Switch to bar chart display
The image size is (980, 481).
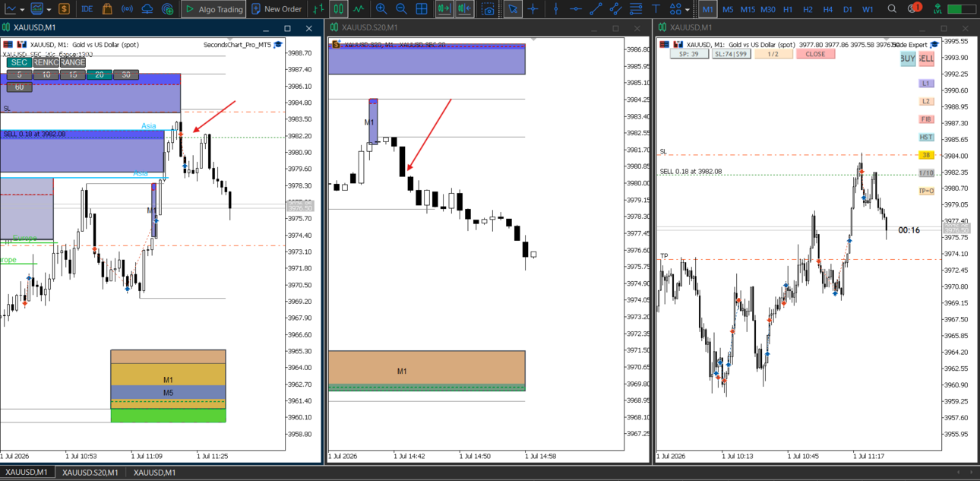pyautogui.click(x=319, y=9)
